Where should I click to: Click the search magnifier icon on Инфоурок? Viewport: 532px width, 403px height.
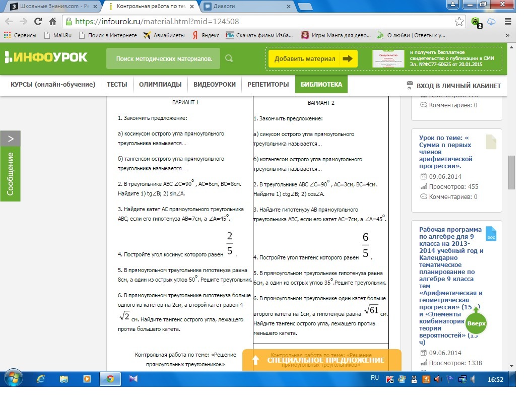point(229,58)
